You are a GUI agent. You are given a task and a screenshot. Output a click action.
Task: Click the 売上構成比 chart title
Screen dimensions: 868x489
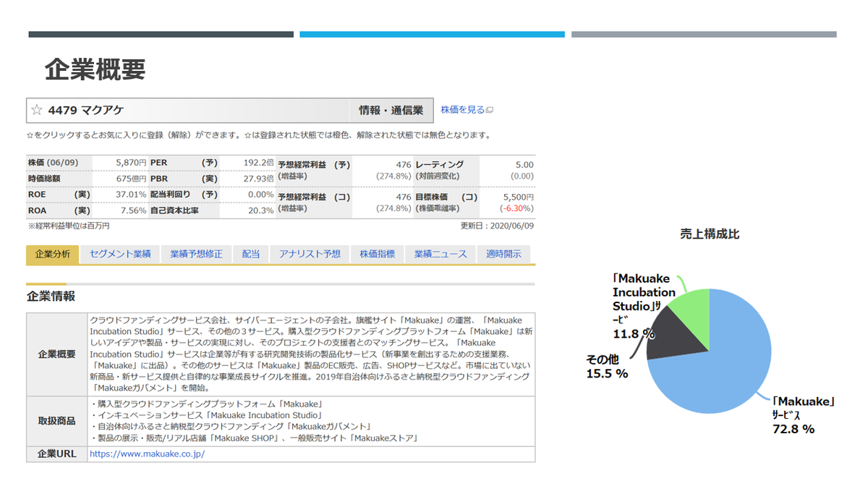[710, 234]
